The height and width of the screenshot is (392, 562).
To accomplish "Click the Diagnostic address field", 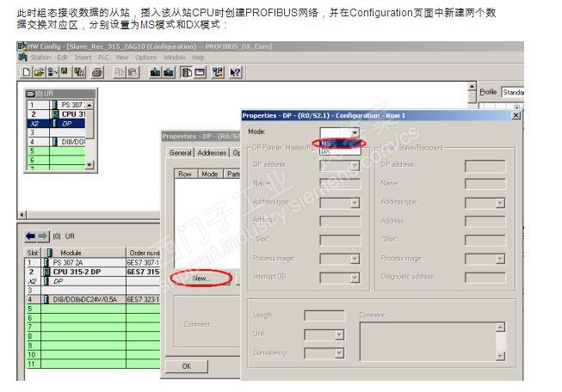I will coord(485,278).
